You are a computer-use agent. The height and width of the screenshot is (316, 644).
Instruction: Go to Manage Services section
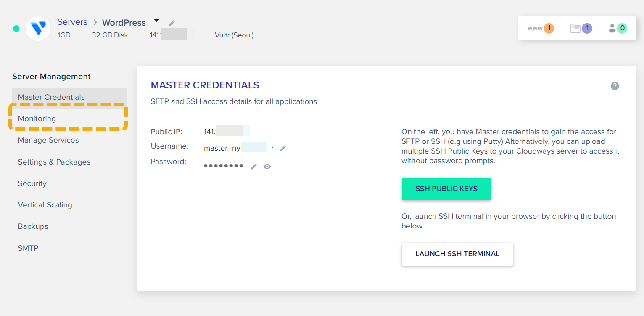point(48,140)
